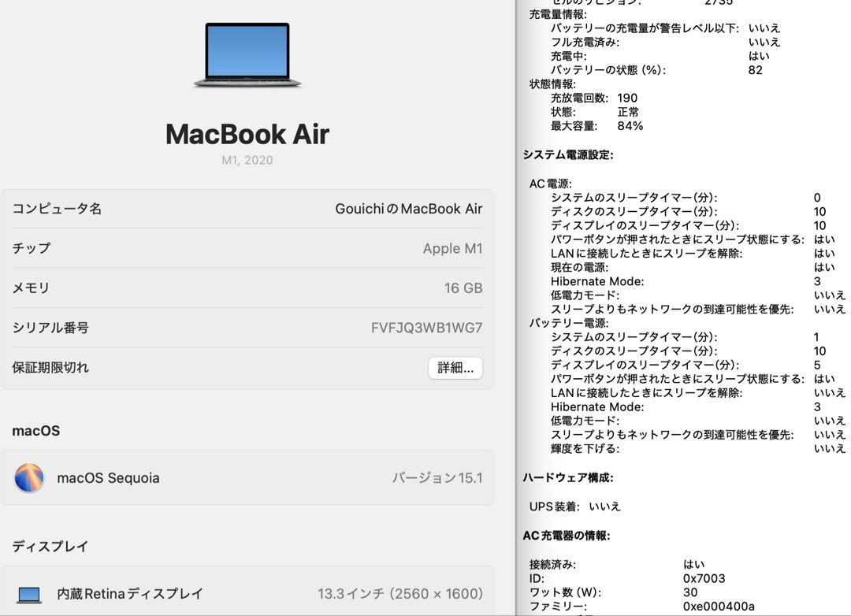Click the 内蔵Retinaディスプレイ display icon

29,594
